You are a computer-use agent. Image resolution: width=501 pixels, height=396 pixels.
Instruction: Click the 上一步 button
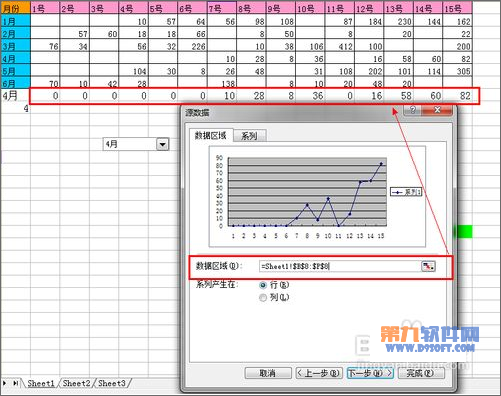[x=318, y=373]
